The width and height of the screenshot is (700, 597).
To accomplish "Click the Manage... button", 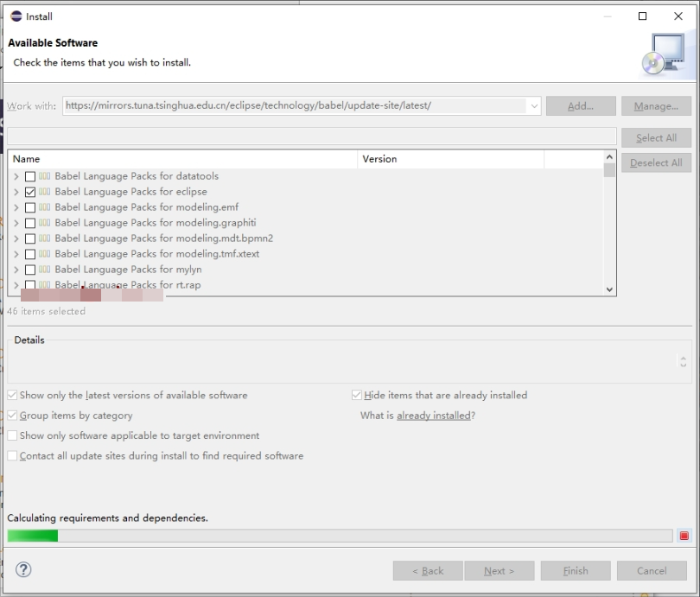I will (x=656, y=106).
